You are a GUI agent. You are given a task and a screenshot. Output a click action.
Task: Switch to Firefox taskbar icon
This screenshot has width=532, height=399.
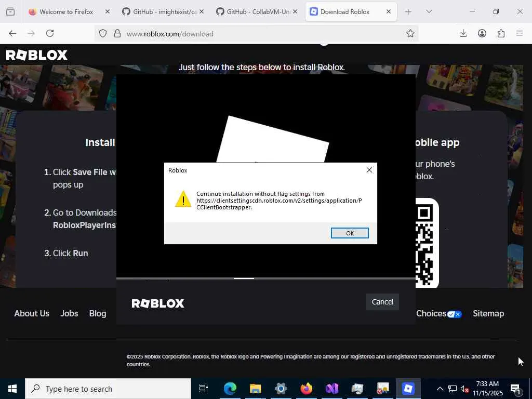(x=307, y=389)
